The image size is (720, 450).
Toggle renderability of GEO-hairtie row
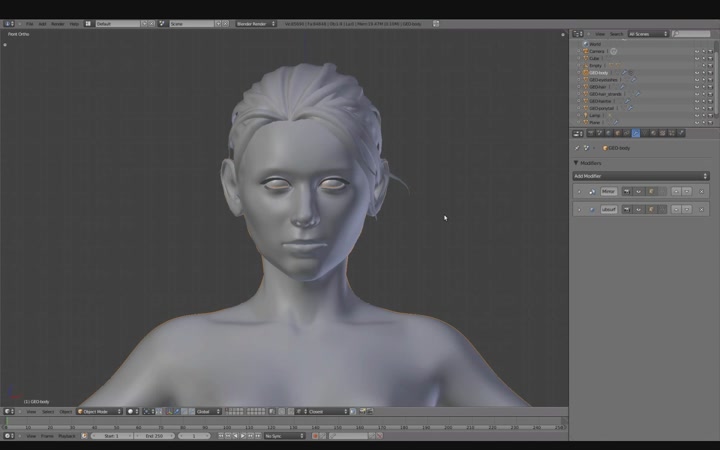[x=710, y=101]
